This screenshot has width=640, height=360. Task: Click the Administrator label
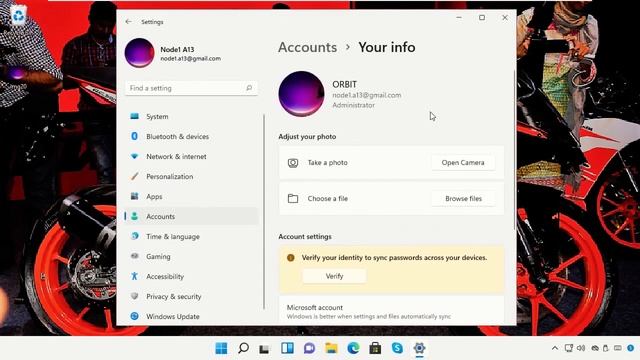[x=353, y=105]
